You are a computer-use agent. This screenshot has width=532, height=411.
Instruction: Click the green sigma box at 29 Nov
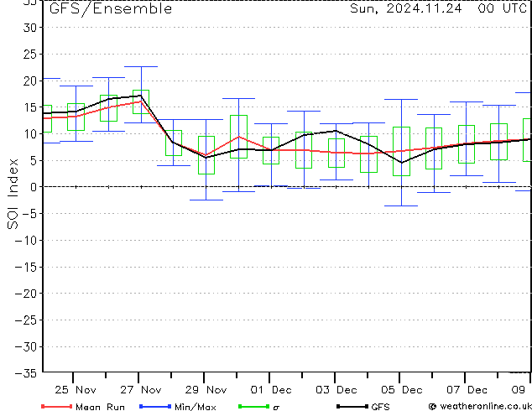pyautogui.click(x=206, y=155)
